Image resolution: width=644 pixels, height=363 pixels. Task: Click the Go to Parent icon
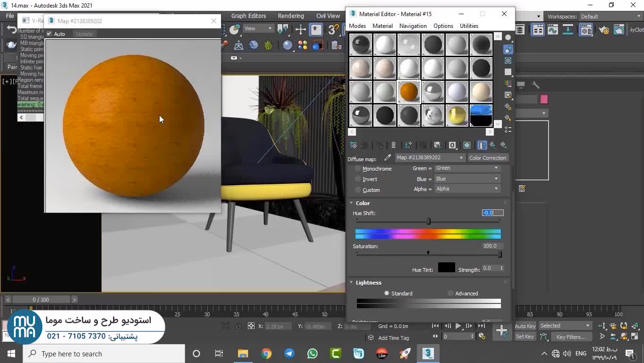click(x=493, y=145)
